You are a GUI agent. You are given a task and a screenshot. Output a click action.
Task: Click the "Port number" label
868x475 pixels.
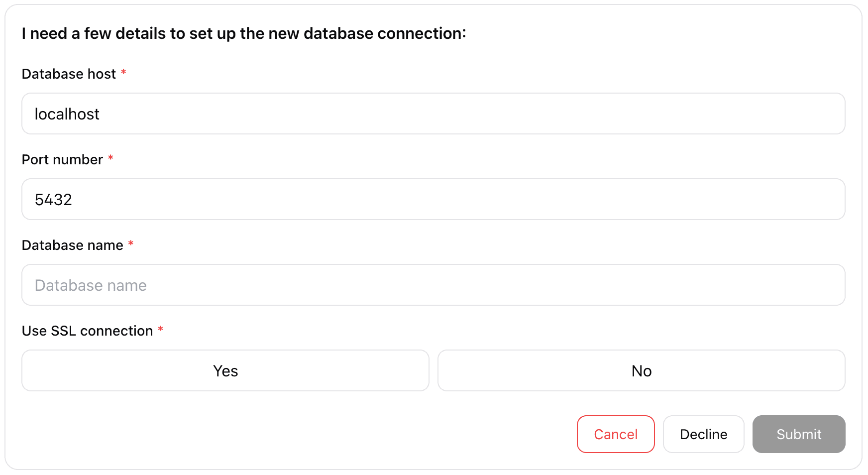[x=62, y=159]
